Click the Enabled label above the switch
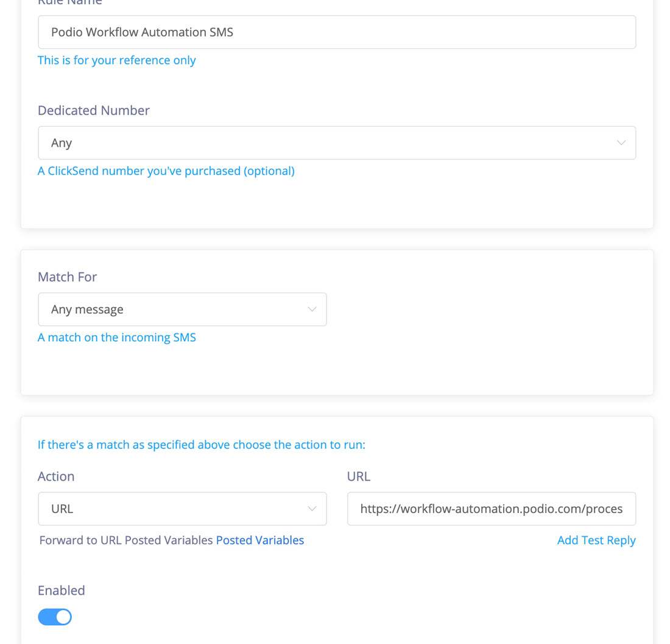The image size is (670, 644). (x=61, y=590)
